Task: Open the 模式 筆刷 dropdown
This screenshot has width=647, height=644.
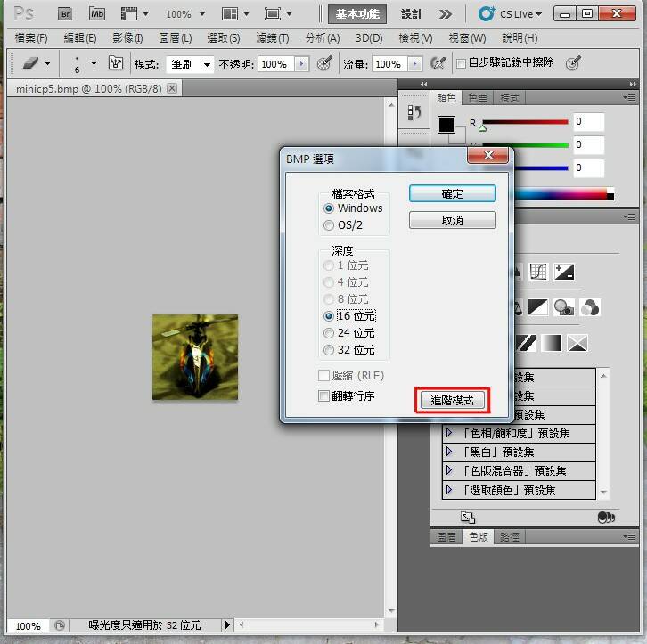Action: click(x=190, y=64)
